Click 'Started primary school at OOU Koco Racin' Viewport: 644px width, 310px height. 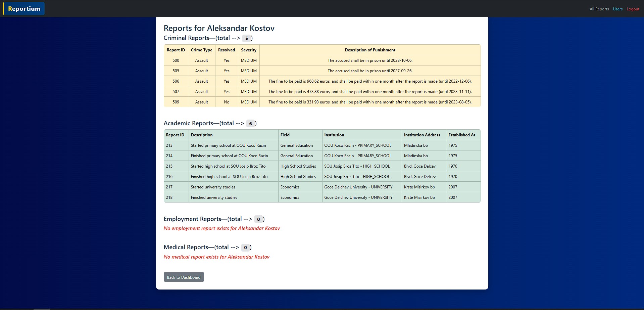228,145
